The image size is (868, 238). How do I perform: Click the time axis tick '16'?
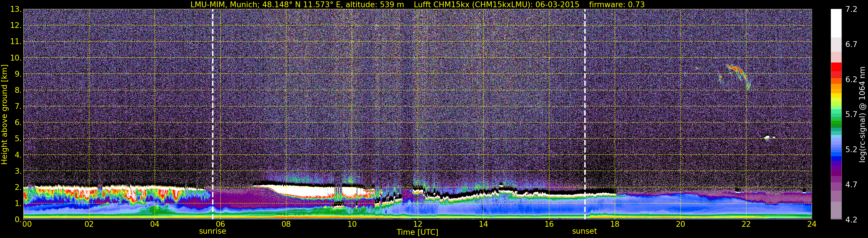(549, 224)
